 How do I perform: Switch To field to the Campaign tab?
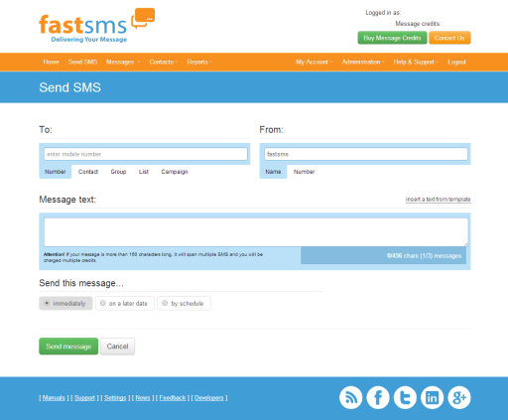tap(175, 172)
